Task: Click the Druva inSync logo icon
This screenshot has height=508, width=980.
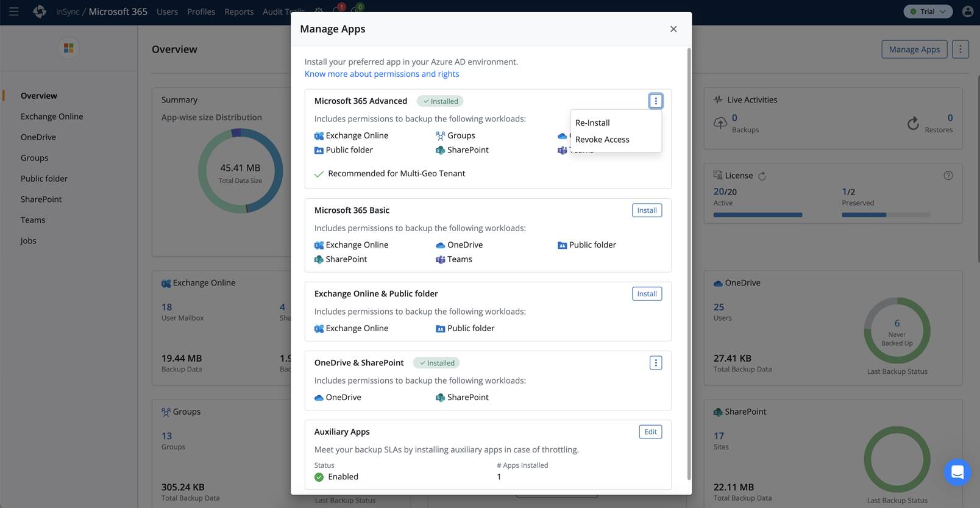Action: [x=40, y=12]
